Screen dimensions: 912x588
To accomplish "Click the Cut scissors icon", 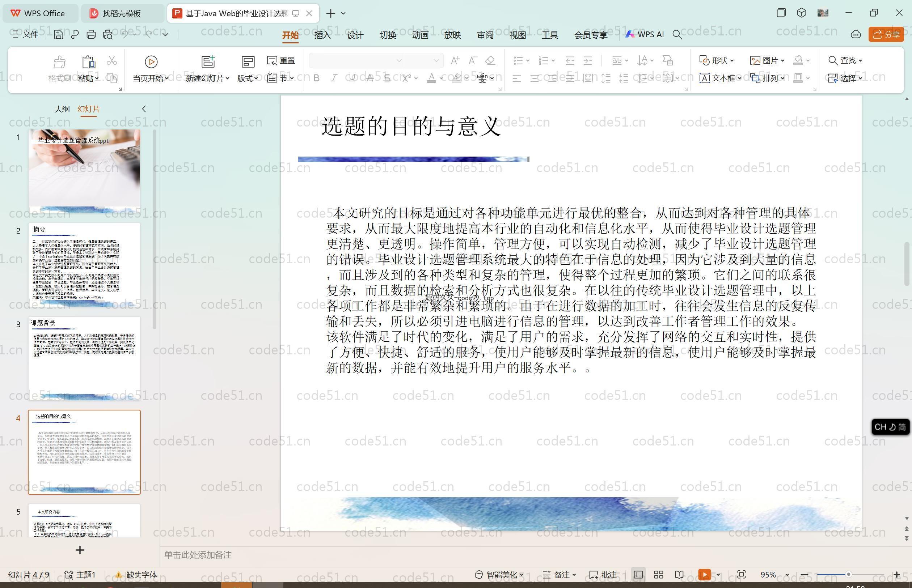I will pos(111,60).
